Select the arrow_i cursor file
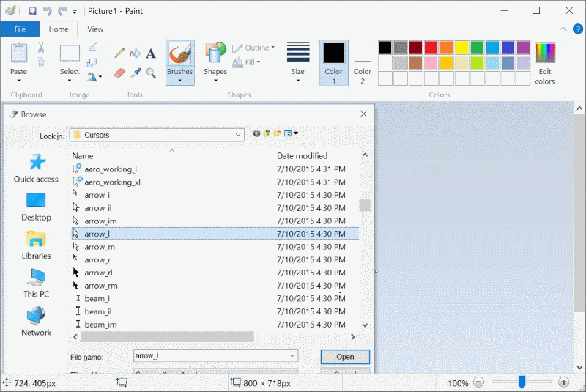586x392 pixels. (x=215, y=195)
